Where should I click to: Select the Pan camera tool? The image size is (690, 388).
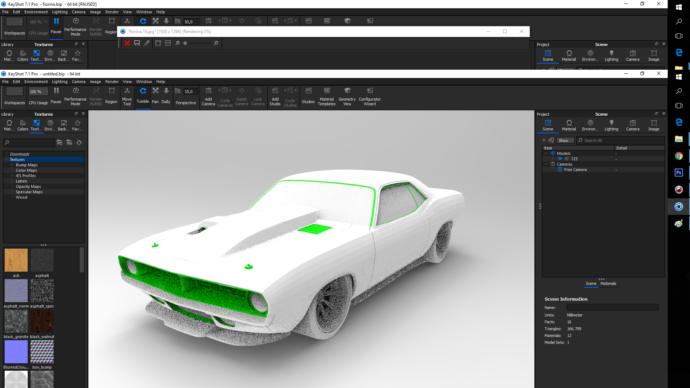pos(155,95)
